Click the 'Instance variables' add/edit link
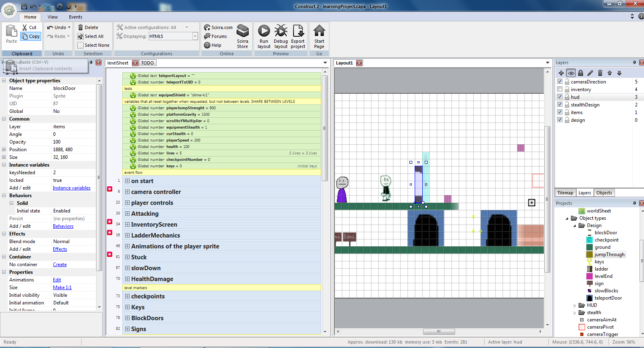The image size is (644, 348). pyautogui.click(x=71, y=188)
